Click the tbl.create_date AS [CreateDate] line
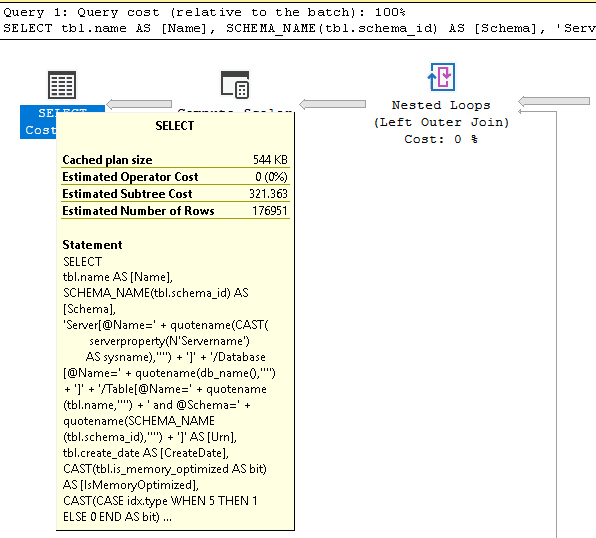This screenshot has height=538, width=596. tap(146, 453)
